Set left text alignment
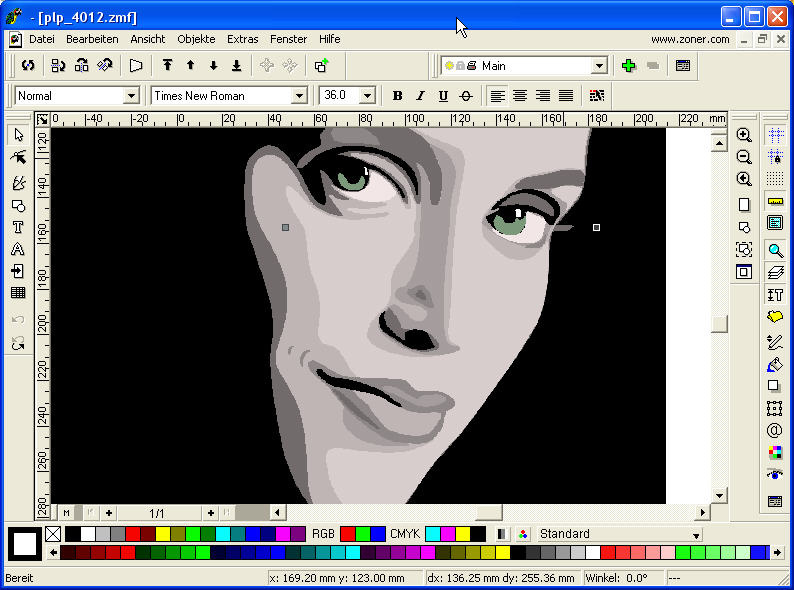The width and height of the screenshot is (794, 590). (498, 95)
